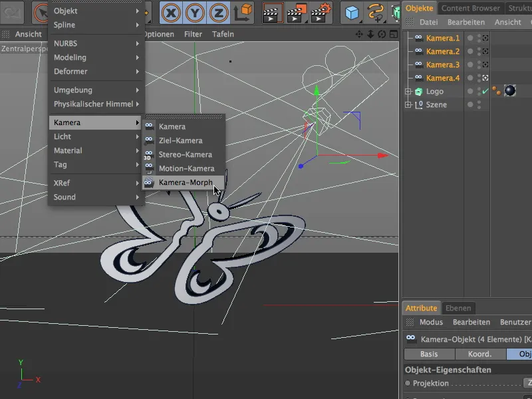
Task: Open the NURBS submenu
Action: [x=96, y=43]
